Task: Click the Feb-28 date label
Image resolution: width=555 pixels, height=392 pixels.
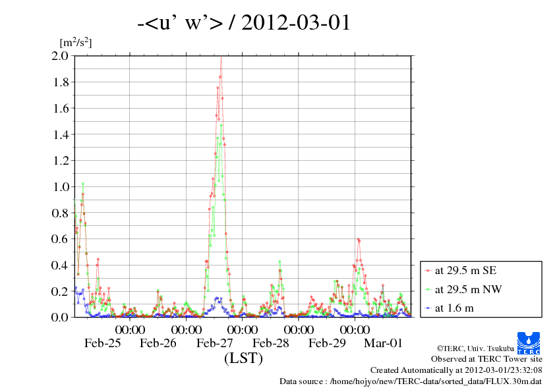Action: click(270, 343)
